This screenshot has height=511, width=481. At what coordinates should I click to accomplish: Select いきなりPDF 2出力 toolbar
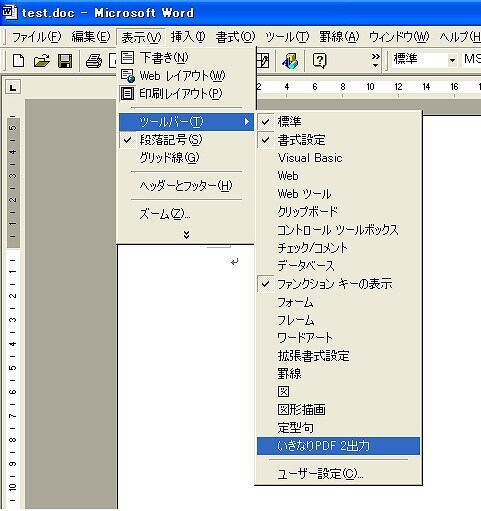point(338,446)
